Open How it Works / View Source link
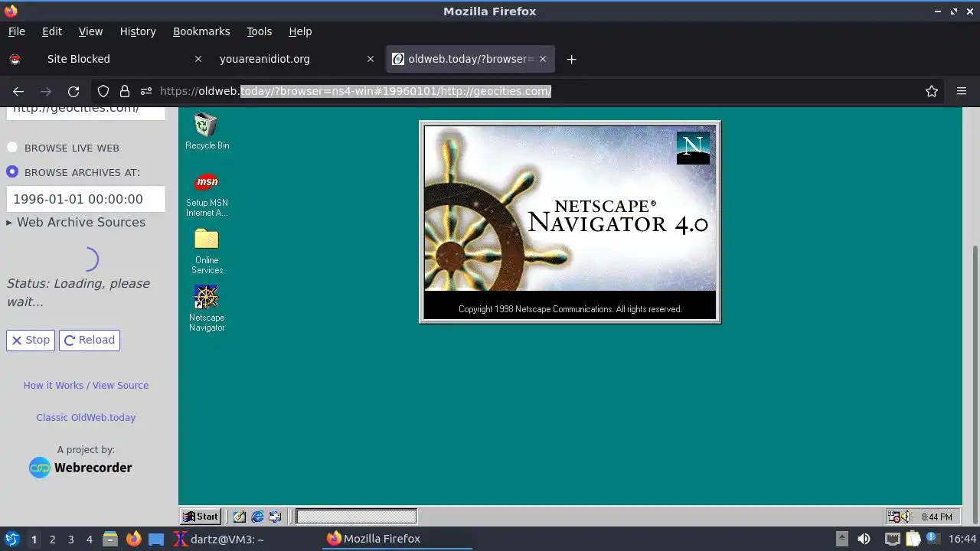Screen dimensions: 980x551 86,386
